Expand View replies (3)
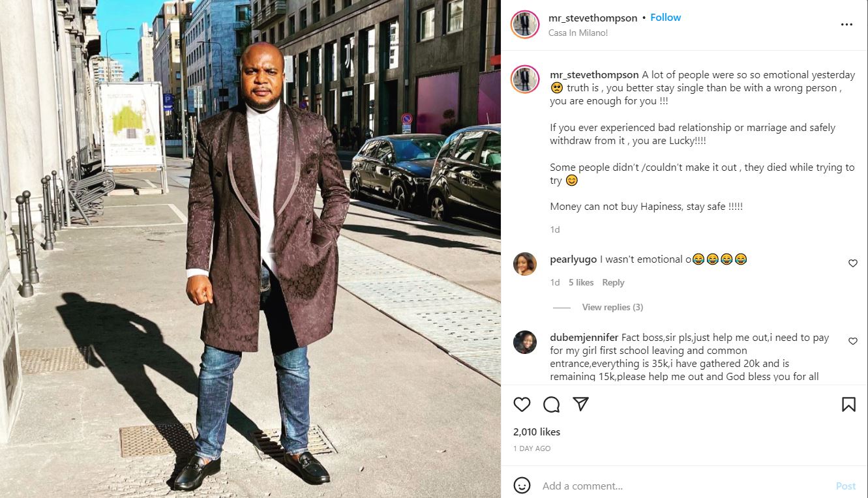Screen dimensions: 868x498 (612, 307)
